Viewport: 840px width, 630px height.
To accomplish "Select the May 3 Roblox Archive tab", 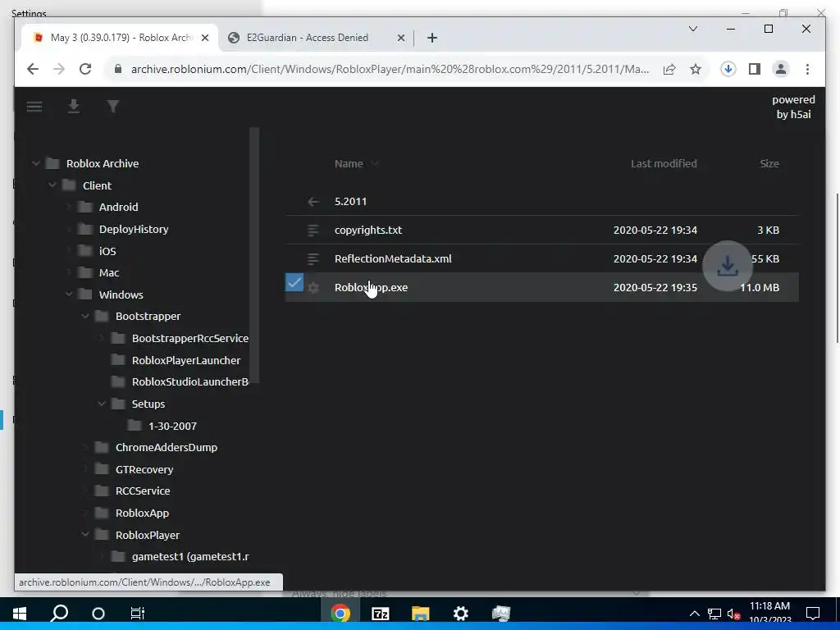I will click(x=120, y=38).
